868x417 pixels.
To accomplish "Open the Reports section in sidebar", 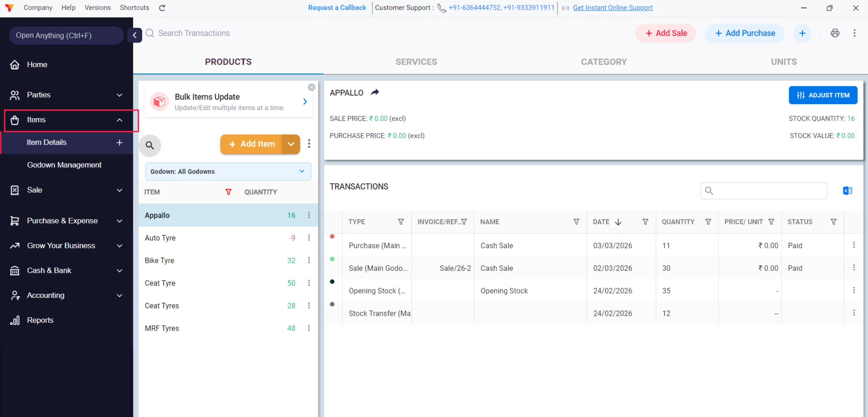I will click(x=40, y=320).
